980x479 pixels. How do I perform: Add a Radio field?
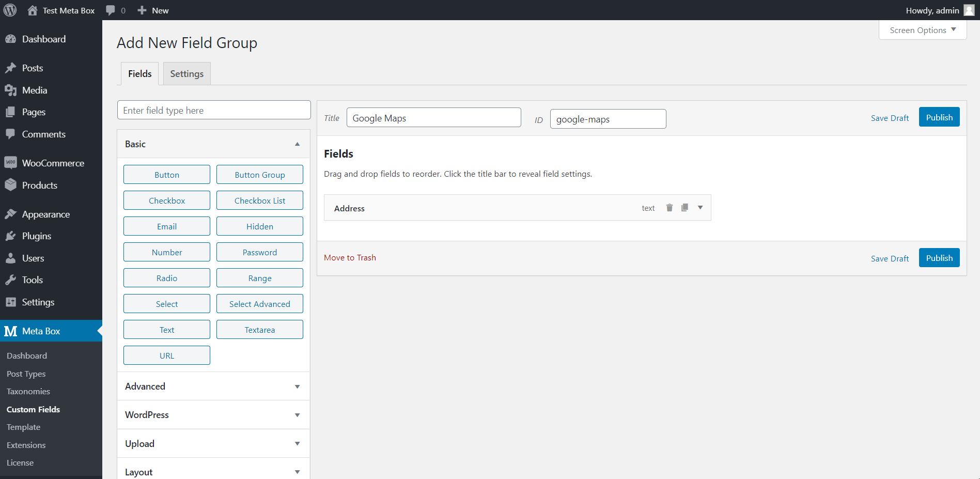pos(167,278)
